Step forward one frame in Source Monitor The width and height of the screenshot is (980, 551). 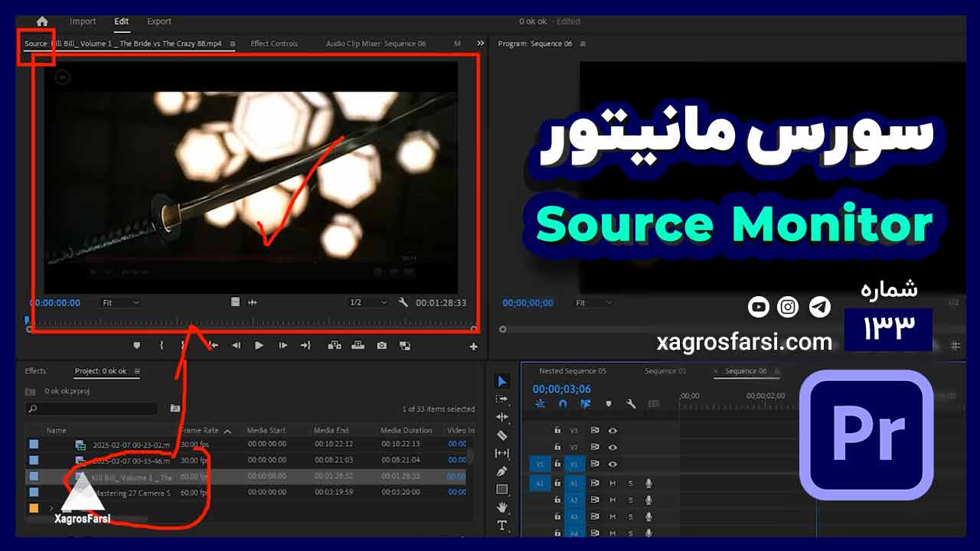[x=283, y=346]
